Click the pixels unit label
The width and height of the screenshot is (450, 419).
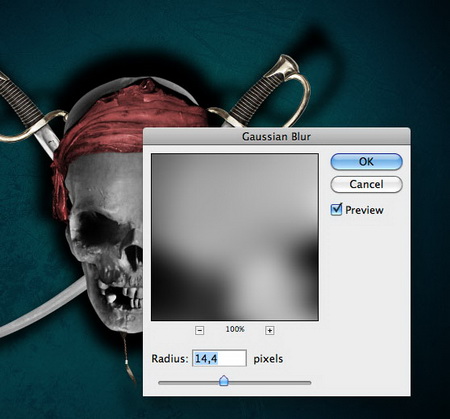pos(268,359)
